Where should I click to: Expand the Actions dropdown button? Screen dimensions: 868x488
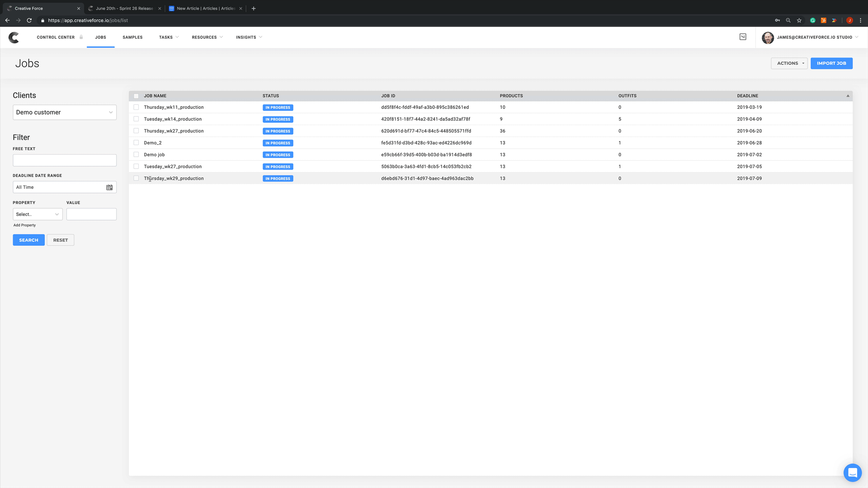(x=789, y=63)
